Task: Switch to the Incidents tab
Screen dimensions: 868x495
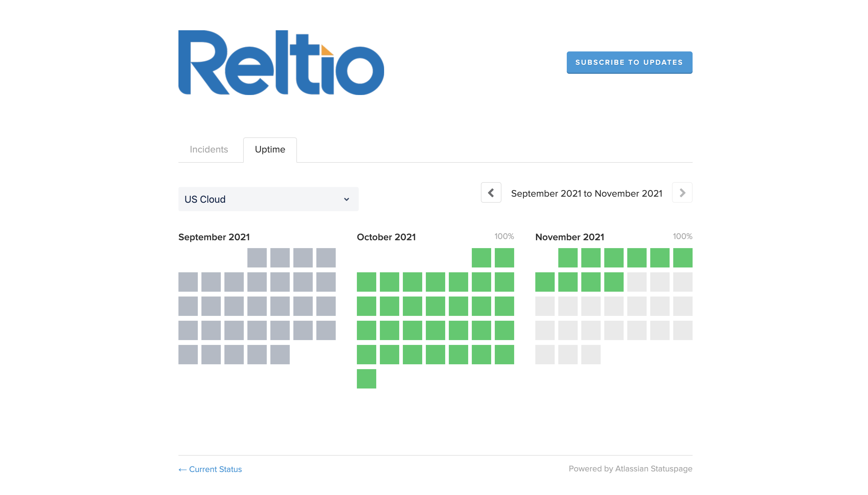Action: click(209, 149)
